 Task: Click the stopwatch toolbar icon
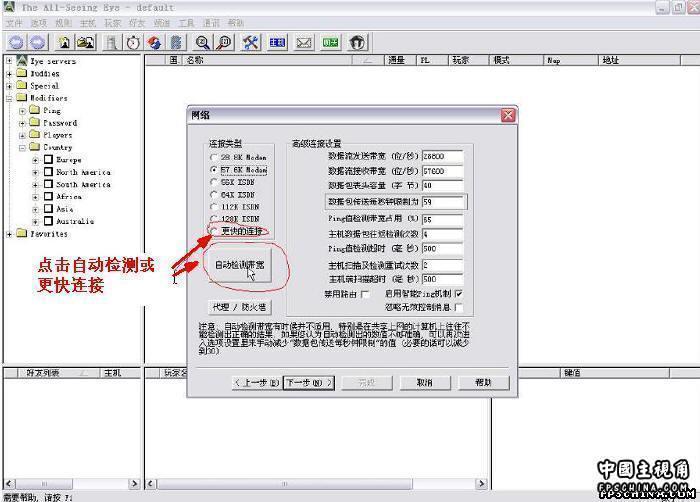tap(133, 42)
